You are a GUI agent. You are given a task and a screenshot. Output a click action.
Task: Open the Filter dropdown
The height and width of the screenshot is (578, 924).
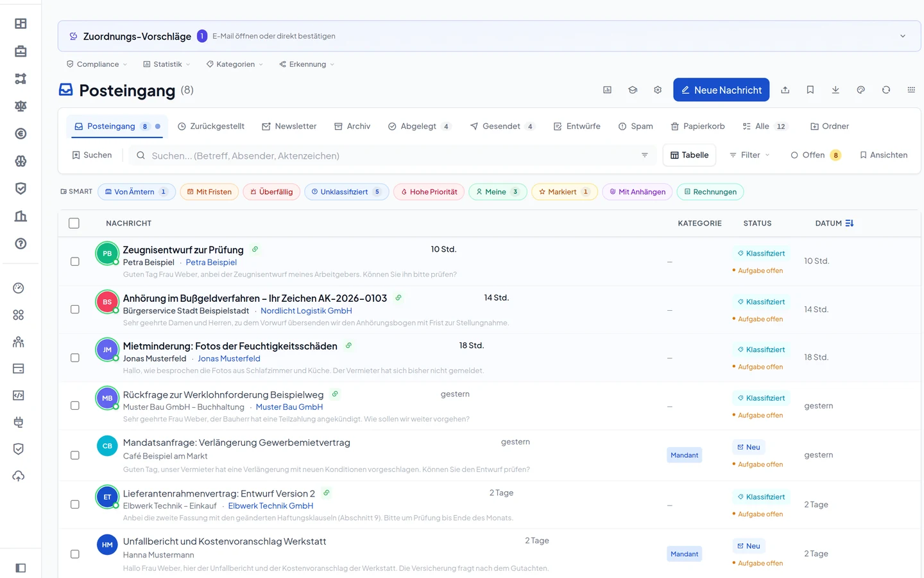(x=749, y=155)
